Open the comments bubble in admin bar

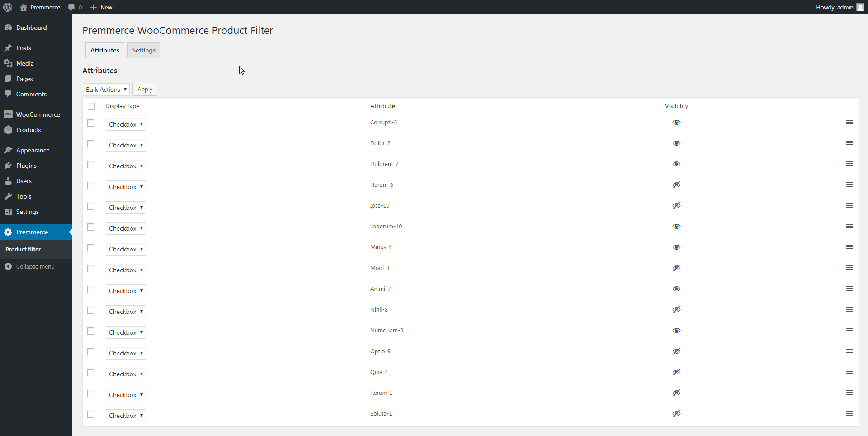pyautogui.click(x=75, y=7)
